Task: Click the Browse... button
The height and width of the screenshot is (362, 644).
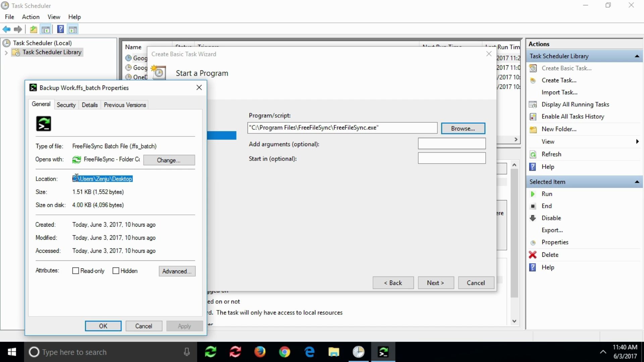Action: [x=463, y=128]
